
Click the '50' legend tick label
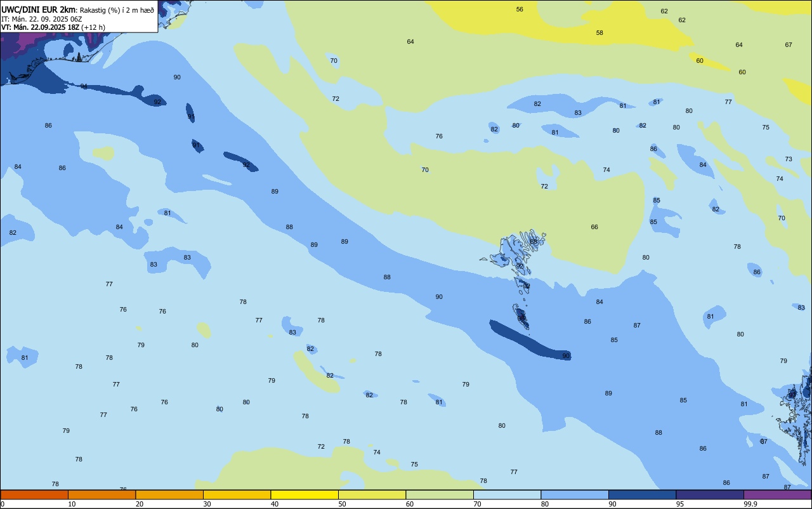[342, 504]
